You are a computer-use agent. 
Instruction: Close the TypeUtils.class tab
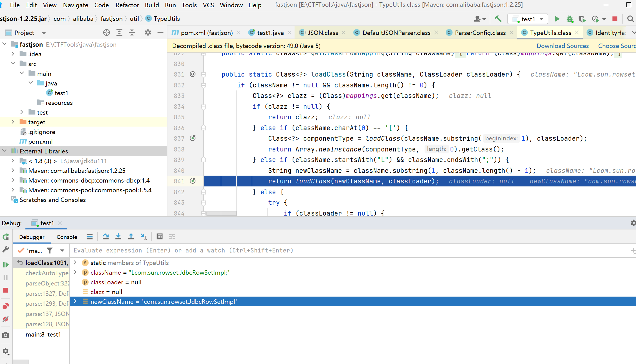pos(577,33)
